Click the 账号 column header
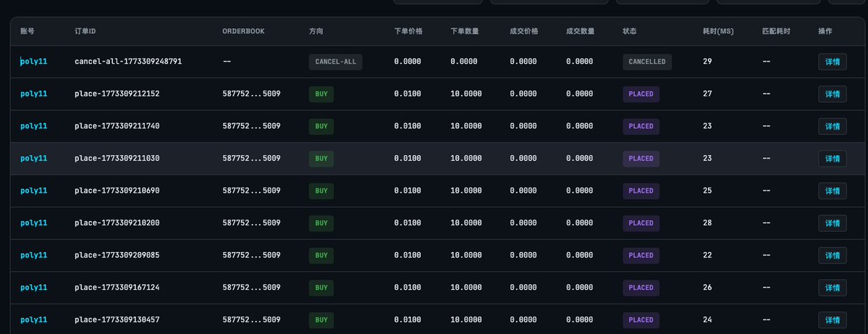The image size is (868, 334). pos(27,32)
